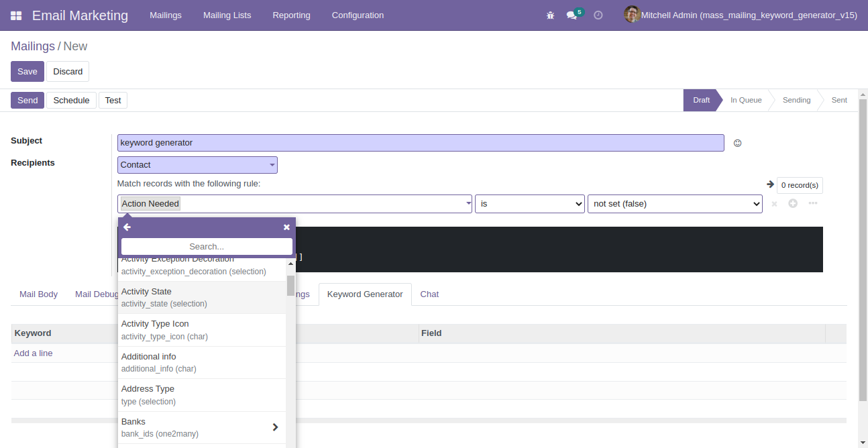This screenshot has height=448, width=868.
Task: Click the Discard button
Action: point(68,72)
